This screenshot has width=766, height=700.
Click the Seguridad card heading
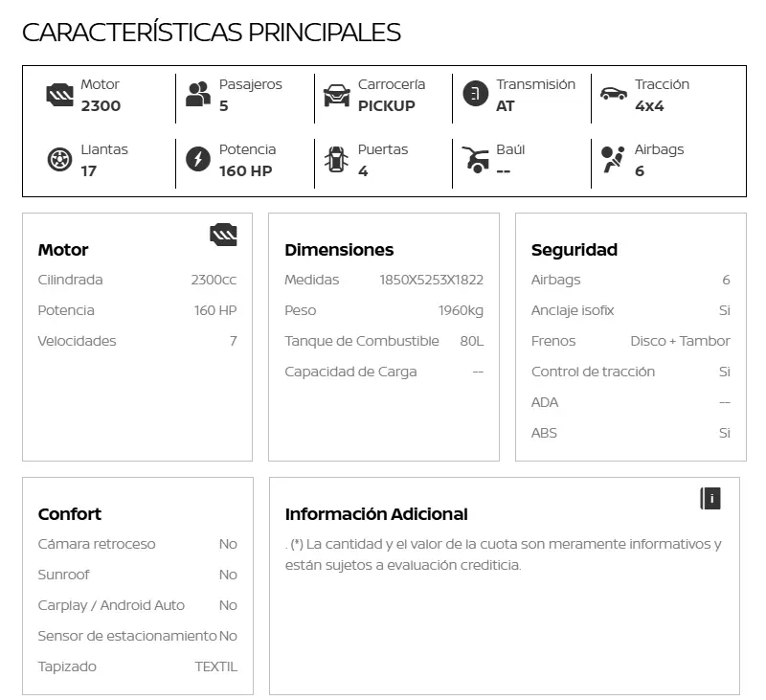[574, 250]
